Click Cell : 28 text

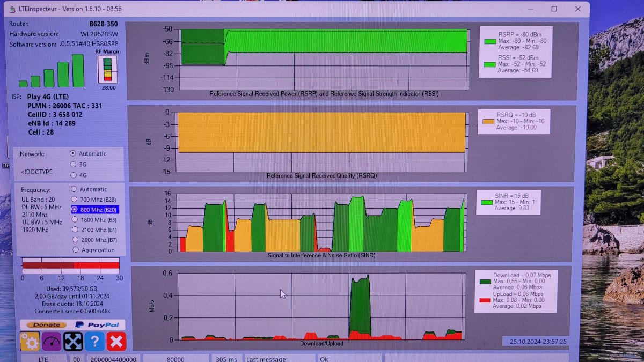click(41, 132)
